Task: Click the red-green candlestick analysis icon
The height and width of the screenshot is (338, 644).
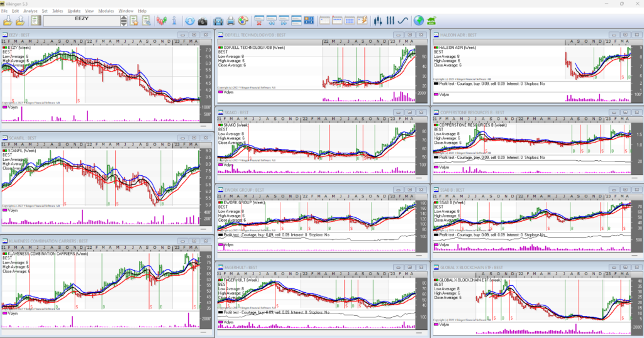Action: pyautogui.click(x=162, y=21)
